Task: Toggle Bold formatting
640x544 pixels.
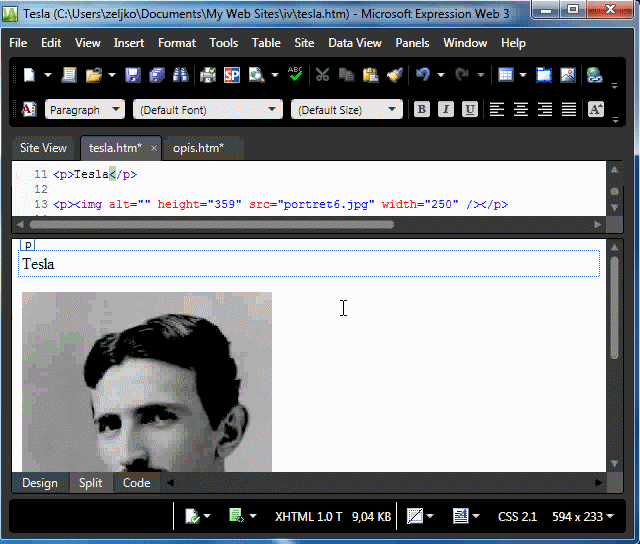Action: pos(422,110)
